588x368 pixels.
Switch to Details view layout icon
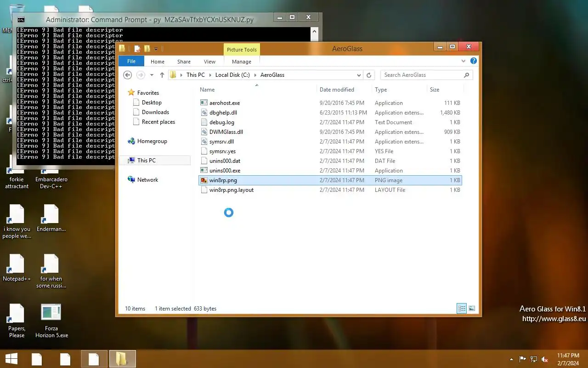pos(462,309)
